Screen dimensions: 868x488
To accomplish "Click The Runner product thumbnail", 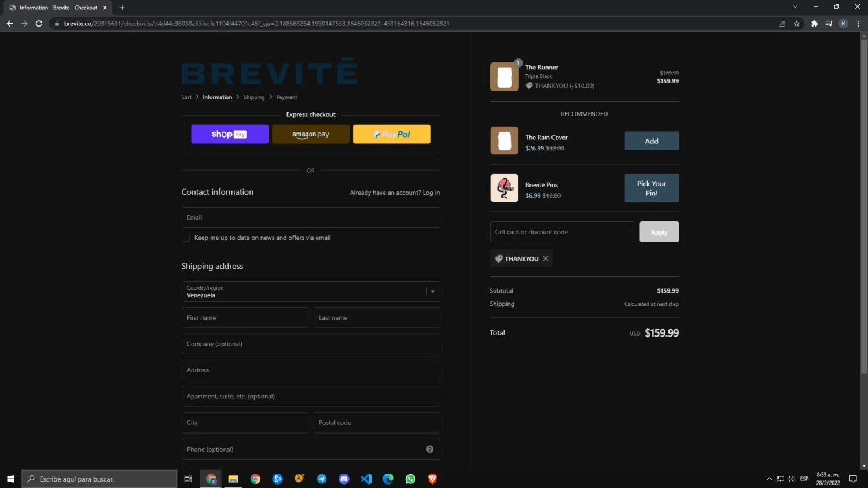I will (505, 77).
